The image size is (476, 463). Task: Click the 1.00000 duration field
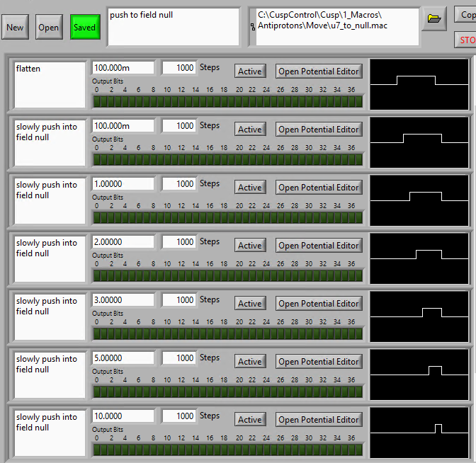[123, 184]
